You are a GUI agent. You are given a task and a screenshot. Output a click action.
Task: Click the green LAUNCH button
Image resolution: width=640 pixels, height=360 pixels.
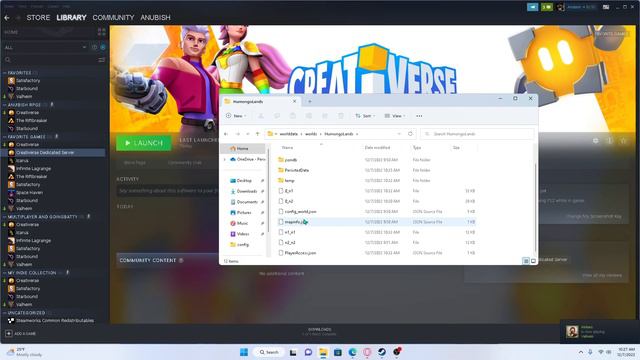click(x=144, y=143)
